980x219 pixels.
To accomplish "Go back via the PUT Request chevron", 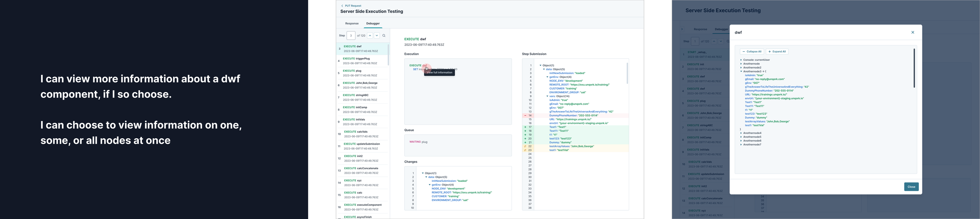I will click(x=342, y=6).
